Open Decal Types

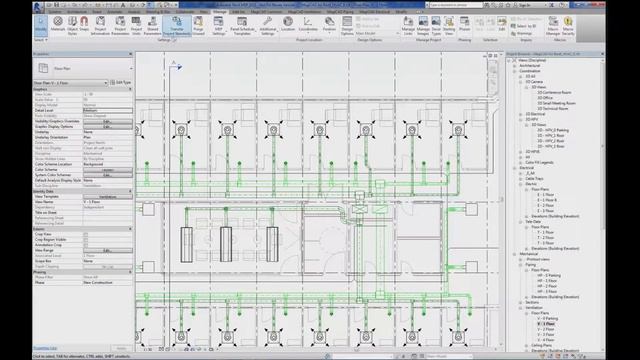coord(436,26)
